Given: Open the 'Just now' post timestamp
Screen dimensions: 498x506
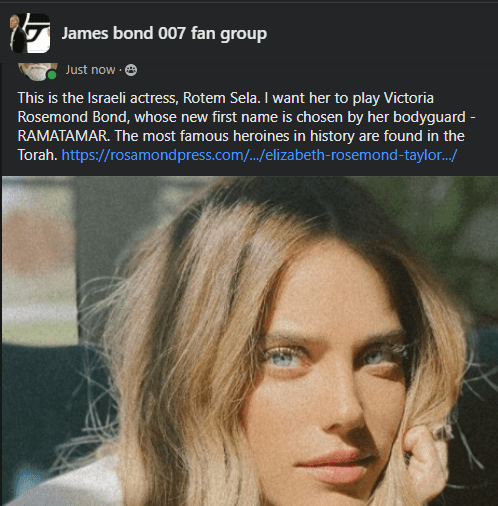Looking at the screenshot, I should tap(90, 70).
